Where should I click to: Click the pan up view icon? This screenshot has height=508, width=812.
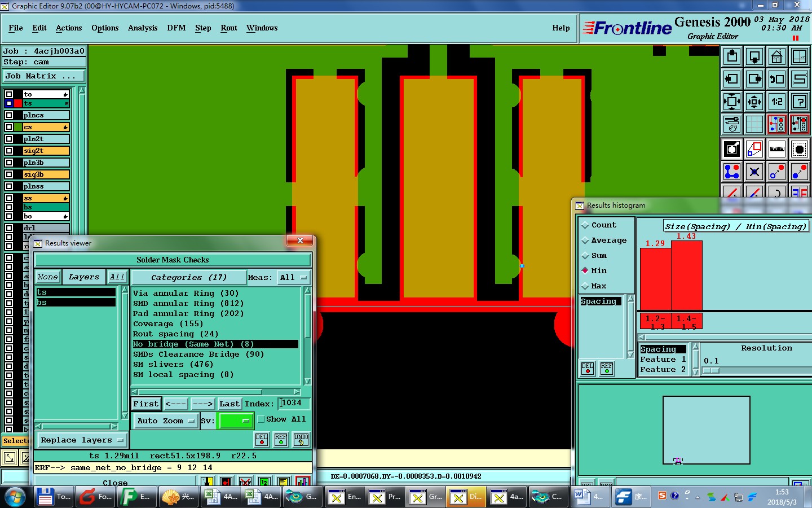(732, 56)
